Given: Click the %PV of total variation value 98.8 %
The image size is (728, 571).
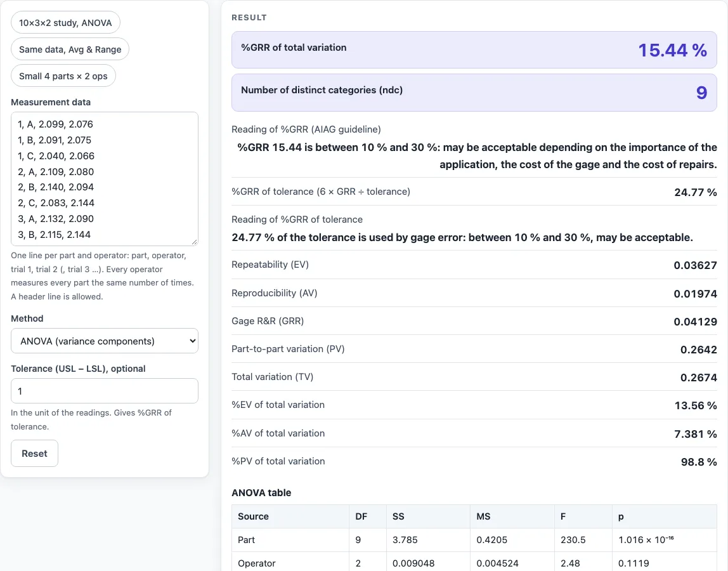Looking at the screenshot, I should (x=699, y=462).
